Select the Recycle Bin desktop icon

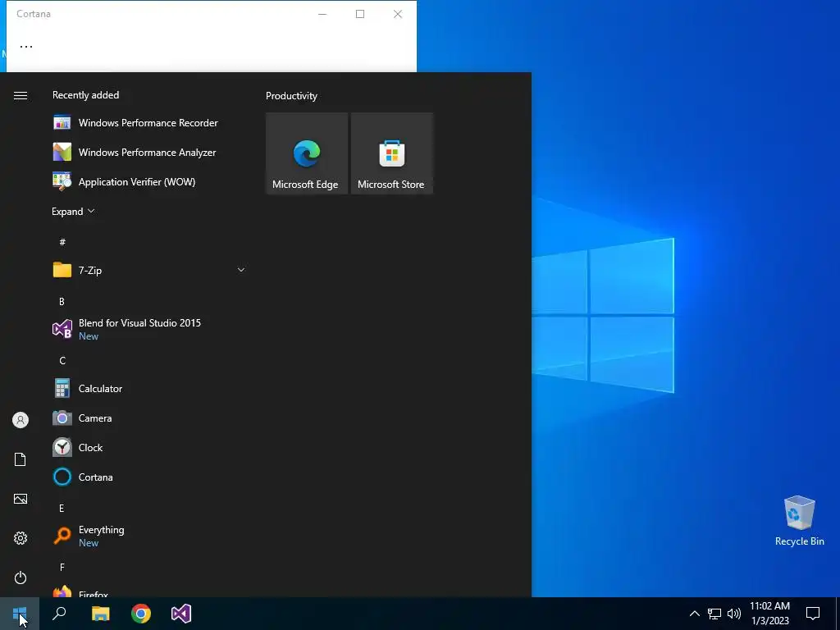point(799,521)
